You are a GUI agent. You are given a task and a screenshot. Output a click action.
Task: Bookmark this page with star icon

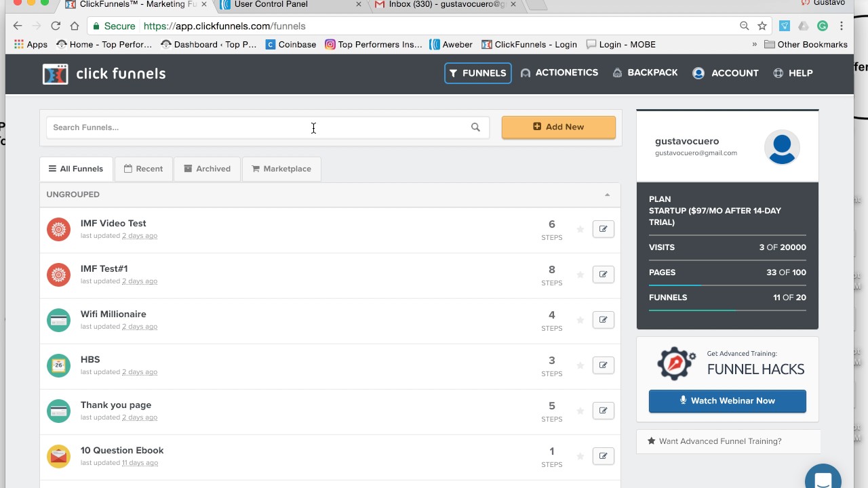pyautogui.click(x=762, y=26)
